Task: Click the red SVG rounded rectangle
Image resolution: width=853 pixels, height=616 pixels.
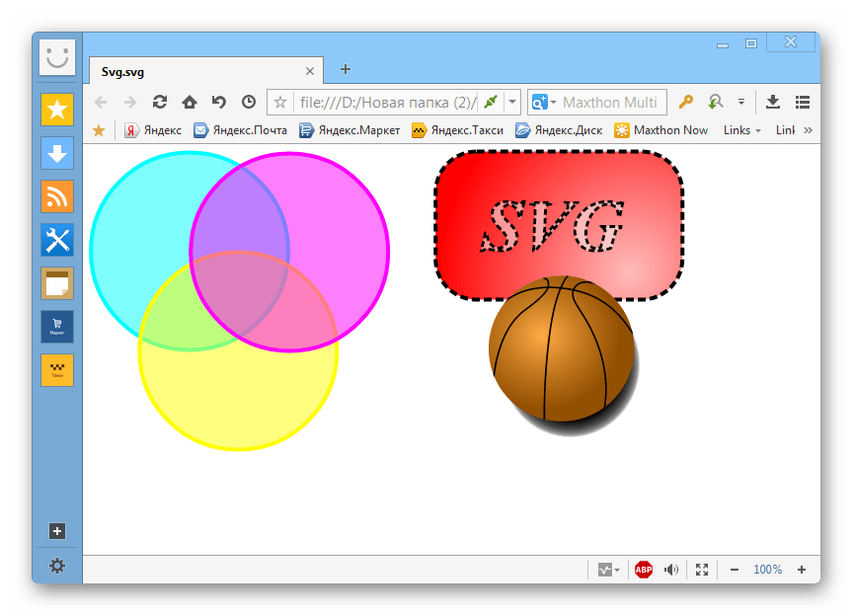Action: click(x=559, y=225)
